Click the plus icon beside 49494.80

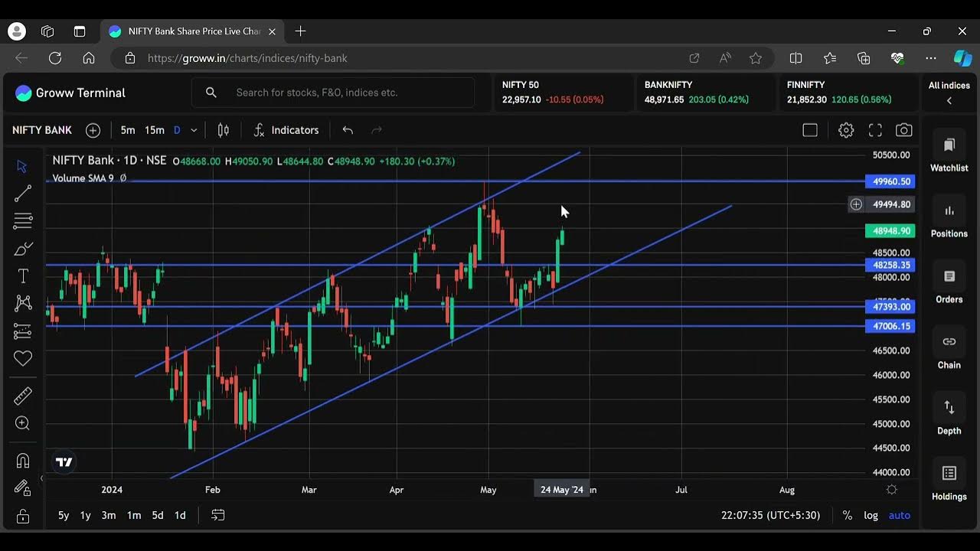pos(856,204)
